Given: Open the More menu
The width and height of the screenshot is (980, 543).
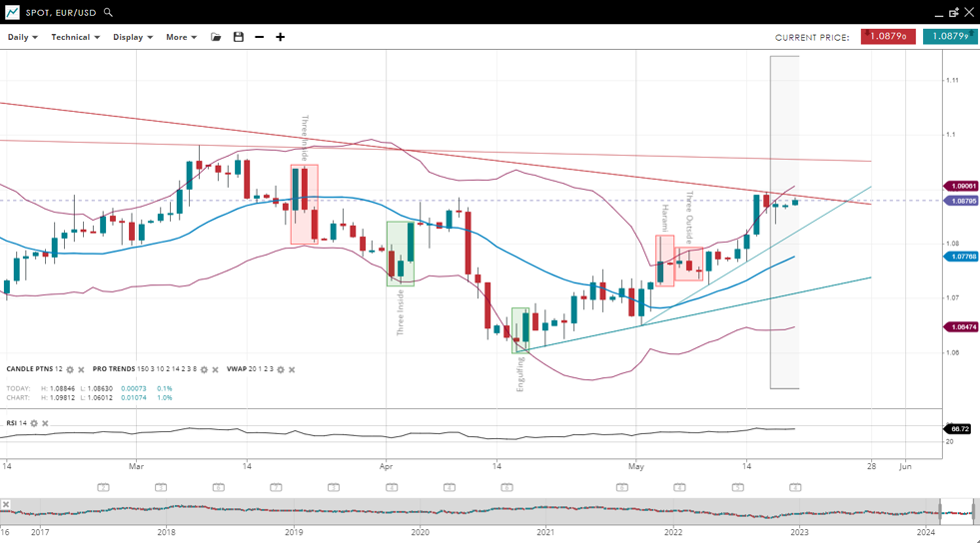Looking at the screenshot, I should 181,37.
